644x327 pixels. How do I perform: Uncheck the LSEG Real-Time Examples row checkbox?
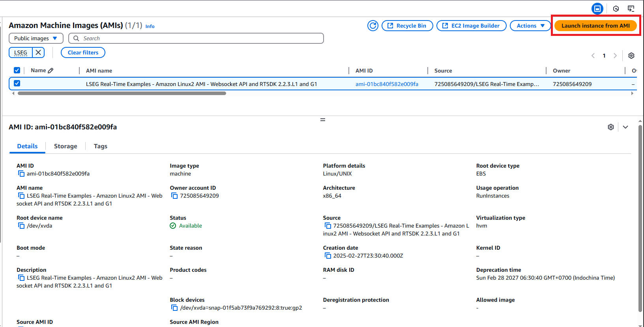pos(17,83)
